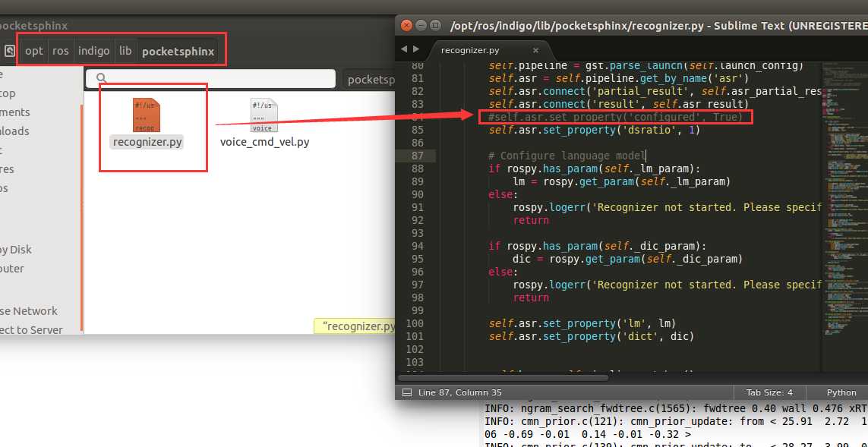868x447 pixels.
Task: Click line number 85 in the gutter
Action: [x=418, y=130]
